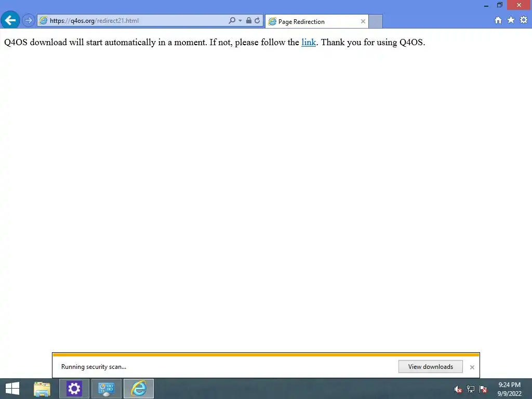532x399 pixels.
Task: Select the Page Redirection tab
Action: (x=316, y=21)
